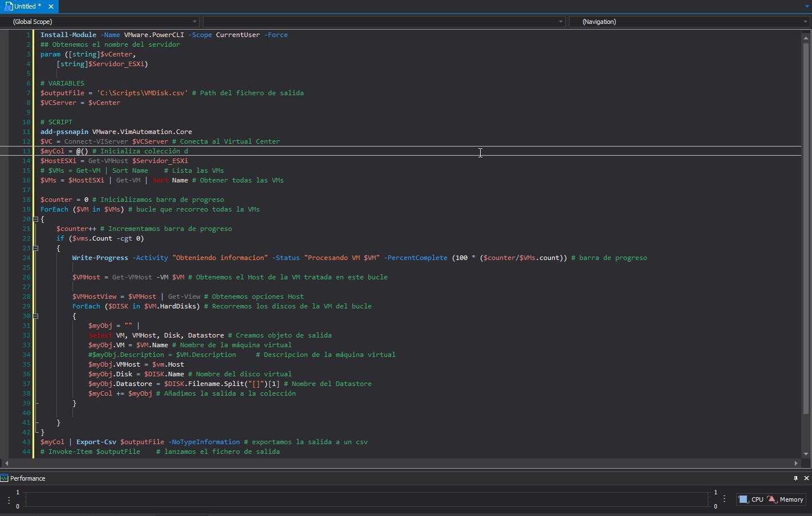812x516 pixels.
Task: Pin the Performance panel
Action: (x=795, y=478)
